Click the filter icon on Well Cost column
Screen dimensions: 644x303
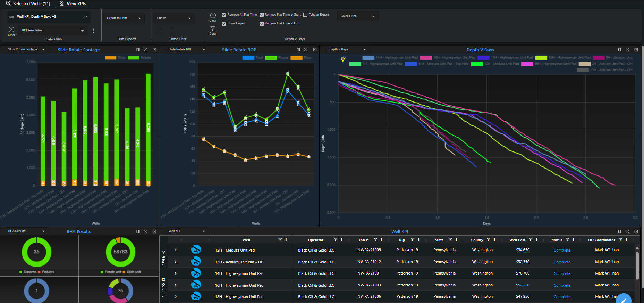[x=531, y=240]
